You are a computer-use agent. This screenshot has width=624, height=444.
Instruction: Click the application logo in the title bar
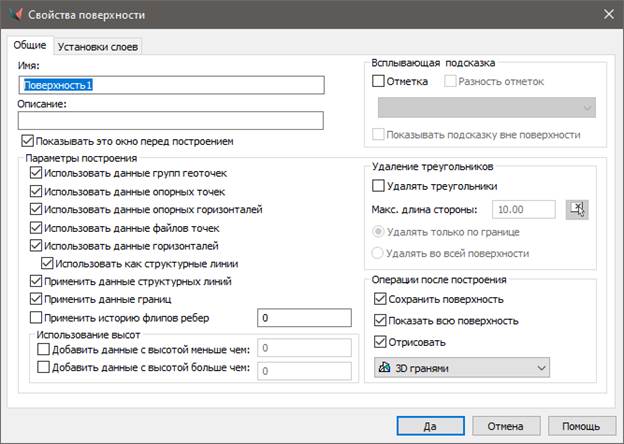(15, 15)
